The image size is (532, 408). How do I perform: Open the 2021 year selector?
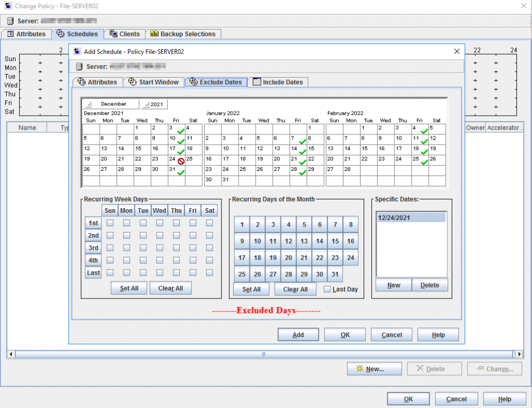click(154, 104)
